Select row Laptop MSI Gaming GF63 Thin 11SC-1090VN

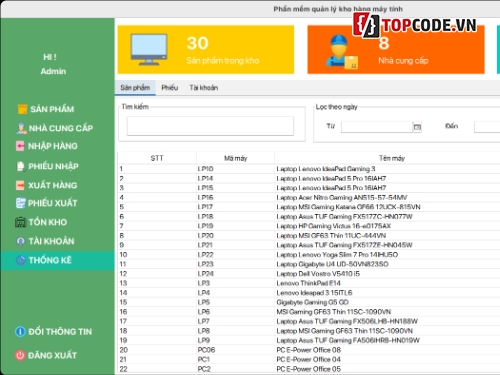pyautogui.click(x=309, y=331)
